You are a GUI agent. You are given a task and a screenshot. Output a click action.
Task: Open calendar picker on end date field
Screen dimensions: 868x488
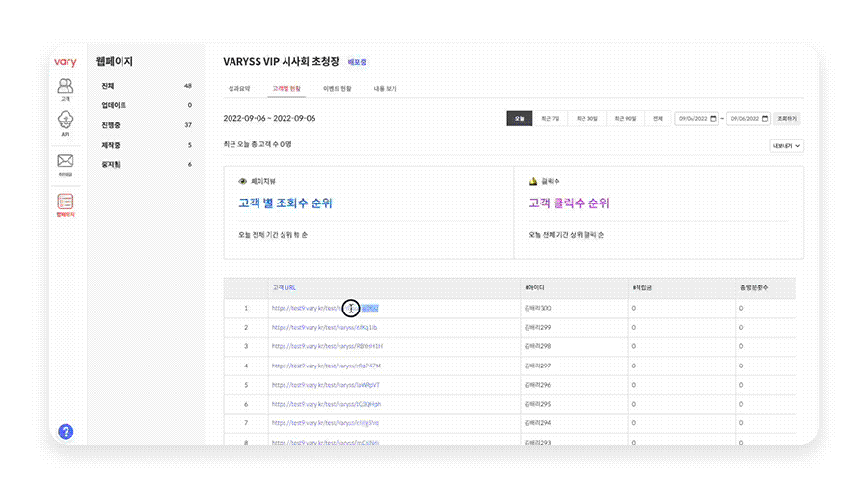765,119
